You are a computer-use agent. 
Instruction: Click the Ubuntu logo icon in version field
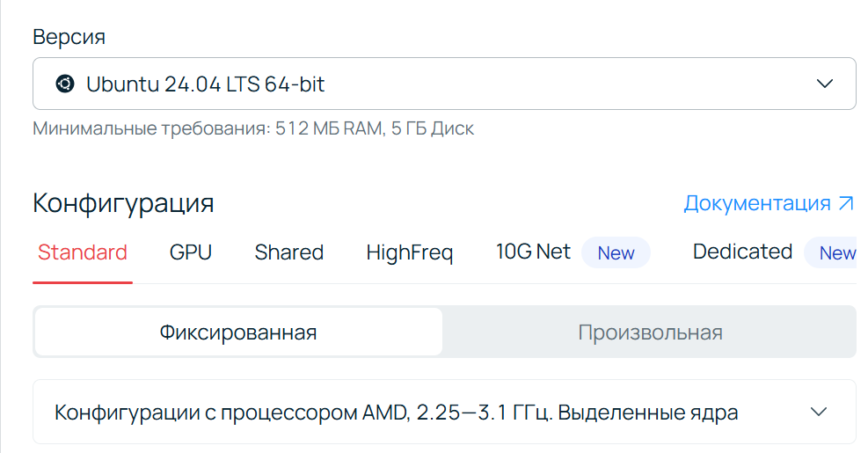65,84
